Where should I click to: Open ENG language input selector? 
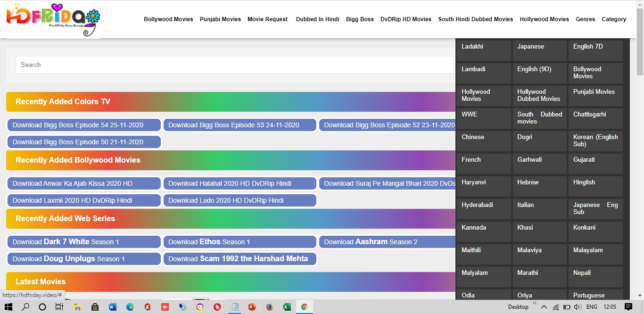tap(592, 307)
